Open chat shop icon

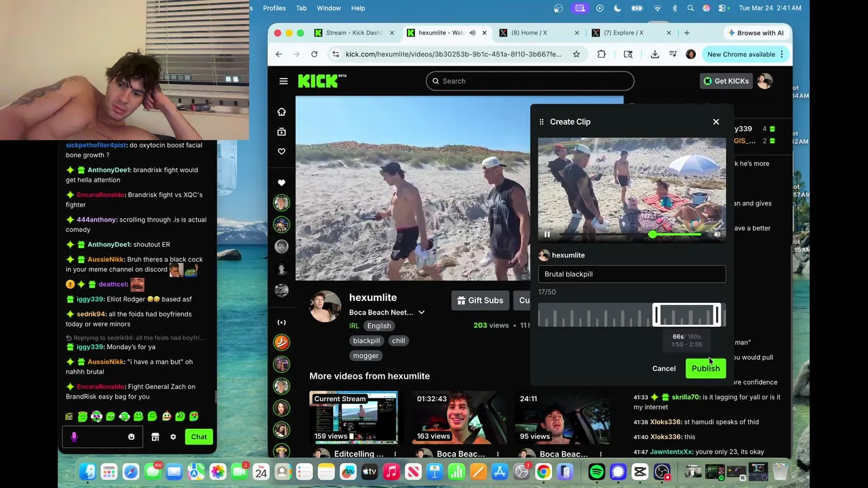155,437
